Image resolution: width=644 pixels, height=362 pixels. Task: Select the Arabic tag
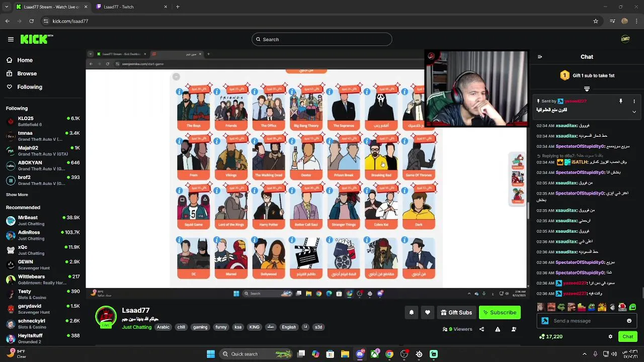163,327
